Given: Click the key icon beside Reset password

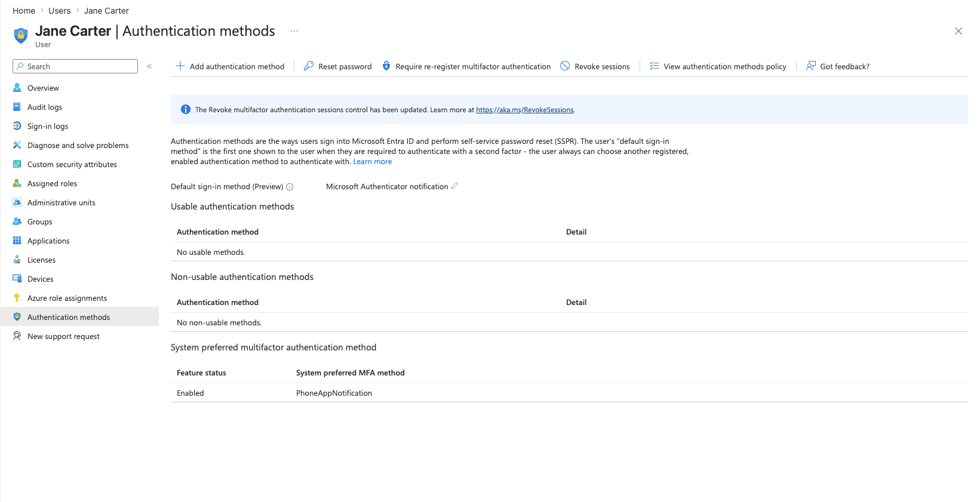Looking at the screenshot, I should [309, 66].
